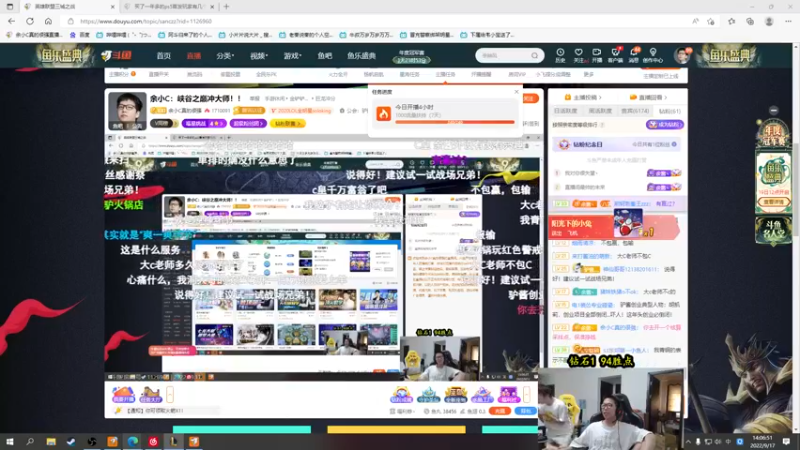Image resolution: width=800 pixels, height=450 pixels.
Task: Click the 年度冠军赛 countdown badge
Action: tap(411, 56)
